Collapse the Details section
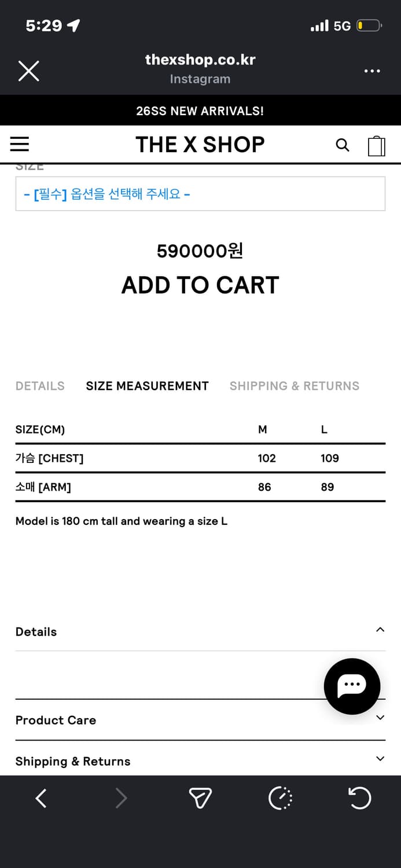This screenshot has width=401, height=868. click(x=380, y=630)
